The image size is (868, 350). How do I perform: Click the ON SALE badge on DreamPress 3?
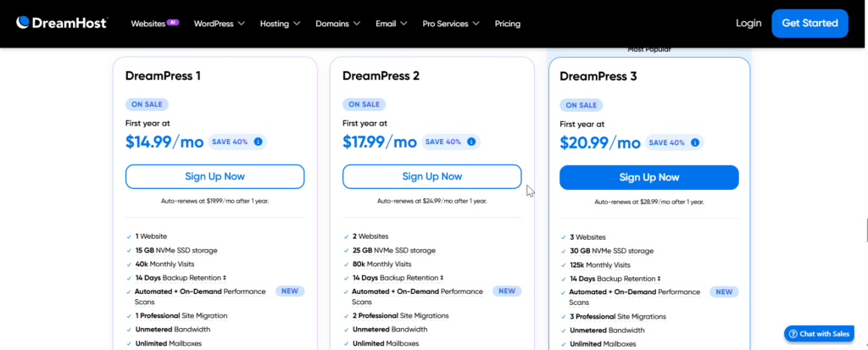[581, 105]
